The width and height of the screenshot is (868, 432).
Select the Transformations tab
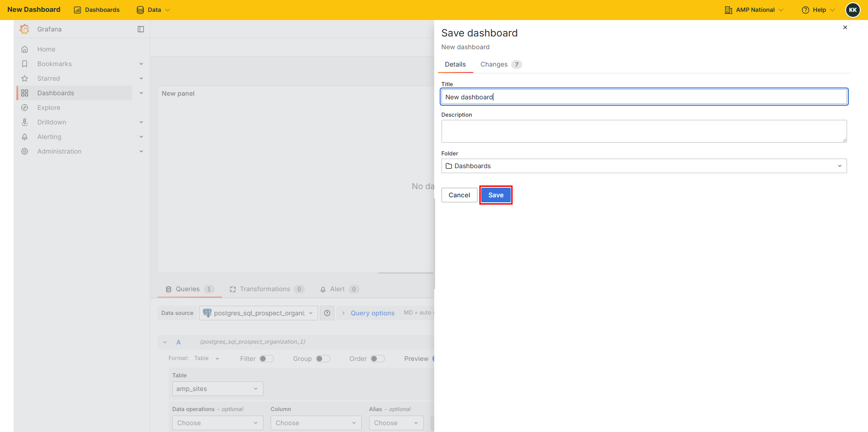point(267,289)
